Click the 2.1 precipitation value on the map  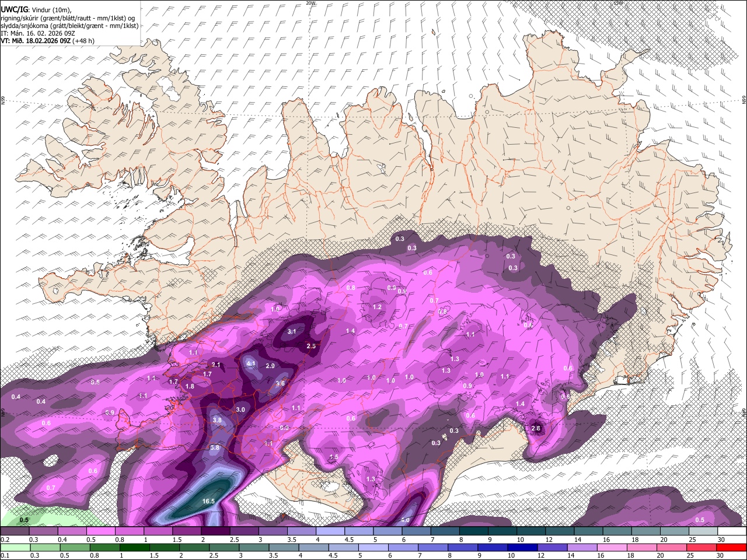[x=216, y=365]
